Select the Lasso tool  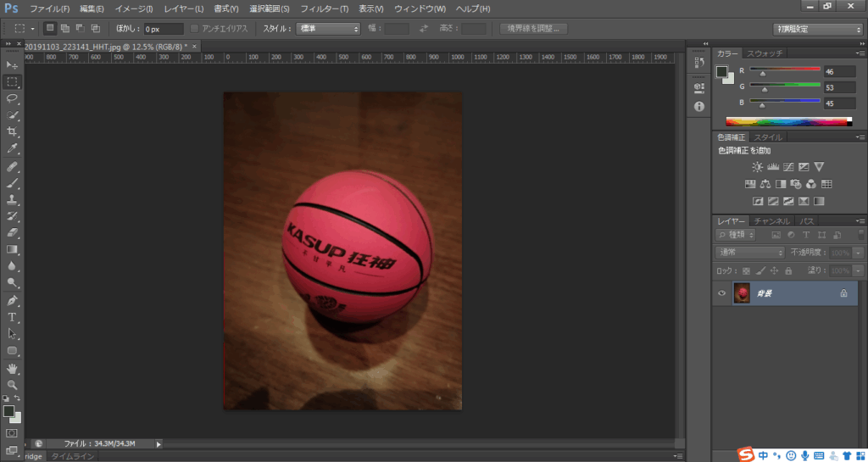point(12,98)
